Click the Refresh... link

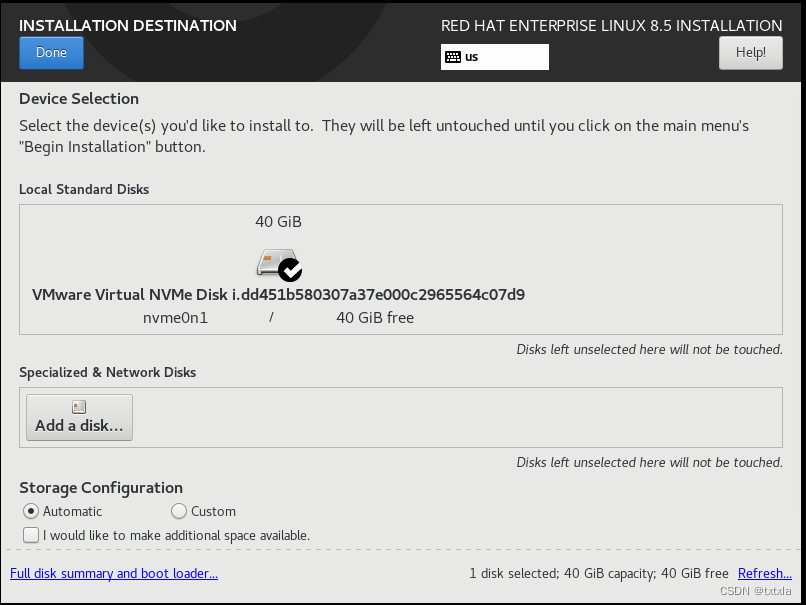click(x=764, y=573)
